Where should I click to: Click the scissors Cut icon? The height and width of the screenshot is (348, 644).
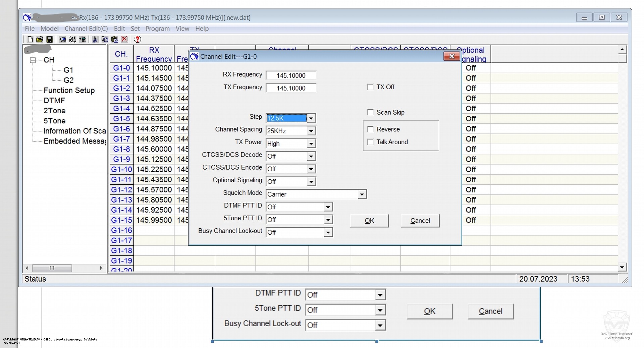point(95,40)
